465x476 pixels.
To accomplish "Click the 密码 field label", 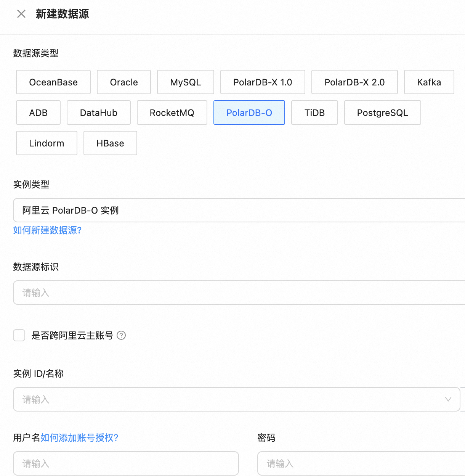I will tap(266, 437).
